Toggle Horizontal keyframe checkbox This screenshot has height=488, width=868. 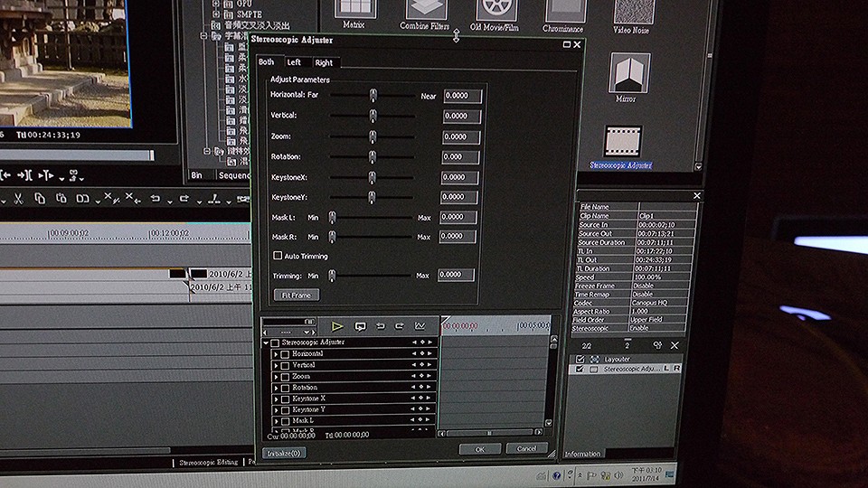285,354
